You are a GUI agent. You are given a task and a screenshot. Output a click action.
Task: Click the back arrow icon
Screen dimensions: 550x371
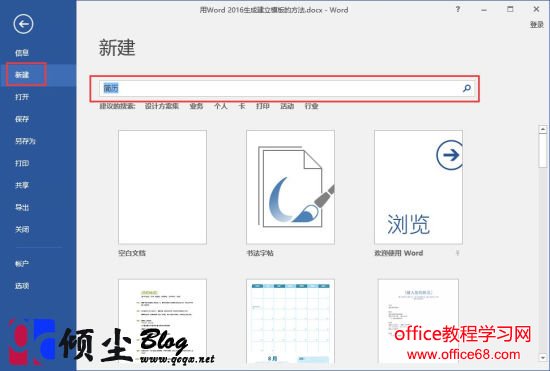point(24,24)
